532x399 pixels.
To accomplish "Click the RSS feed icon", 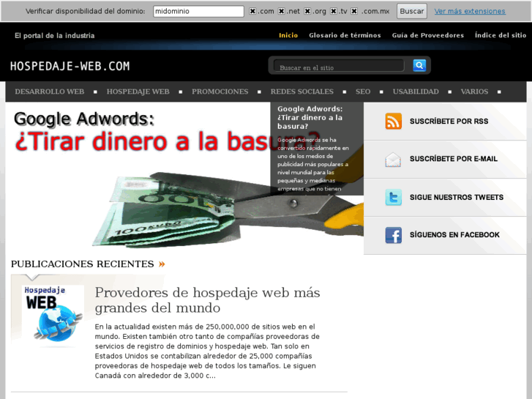I will point(393,122).
